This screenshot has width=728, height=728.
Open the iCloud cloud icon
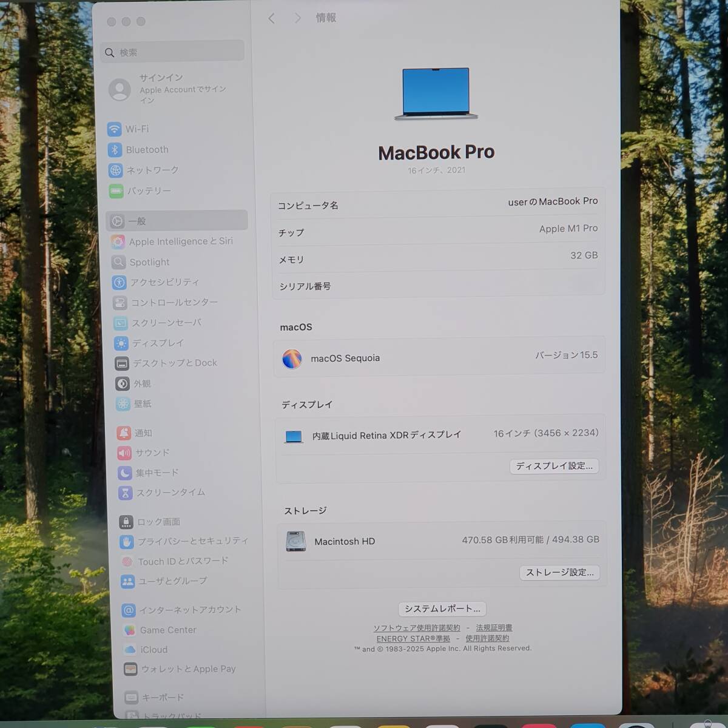click(130, 650)
